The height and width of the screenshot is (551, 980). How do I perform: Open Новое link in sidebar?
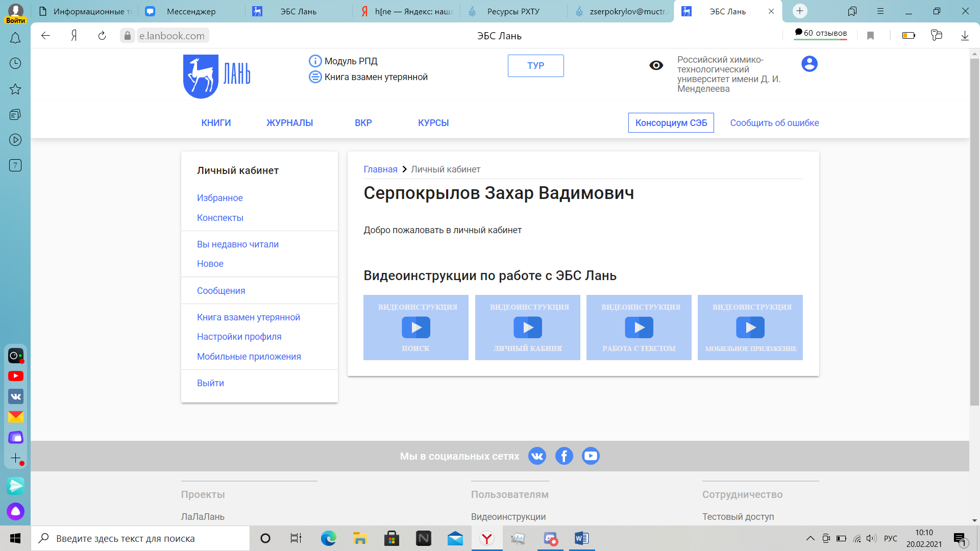210,264
